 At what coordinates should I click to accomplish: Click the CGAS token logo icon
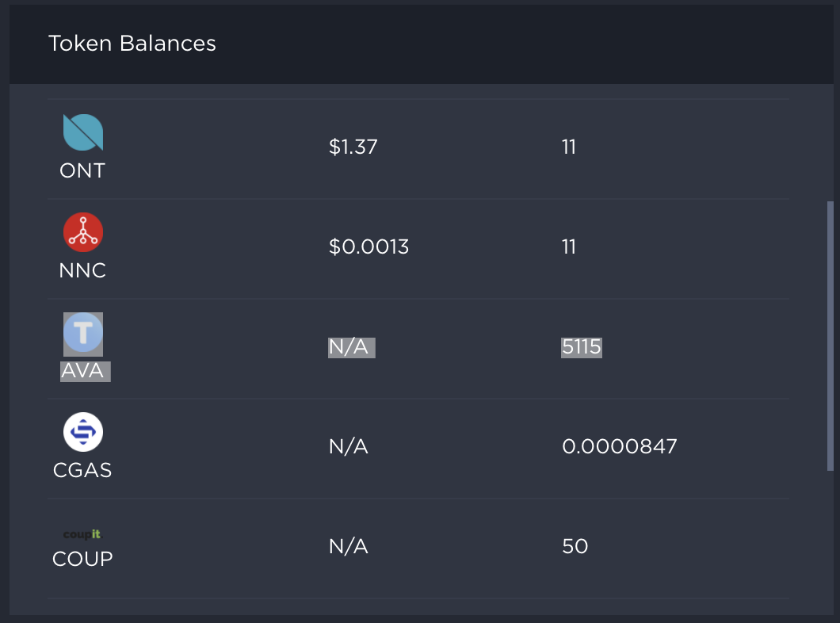point(83,432)
